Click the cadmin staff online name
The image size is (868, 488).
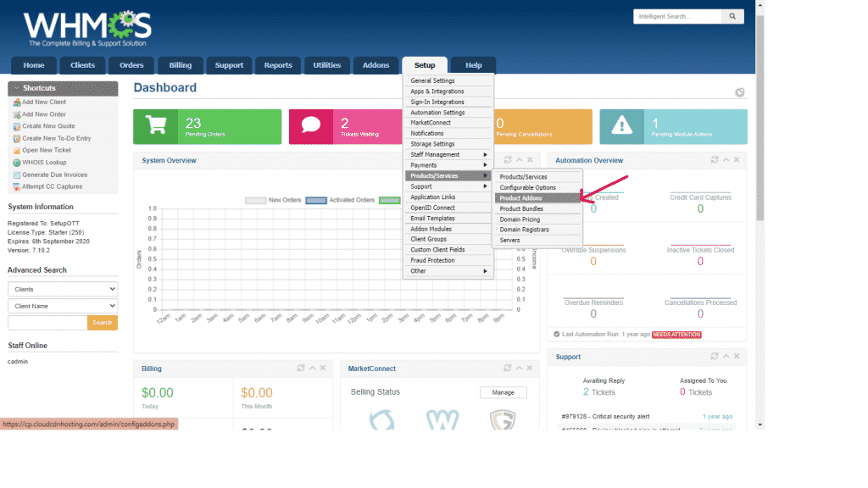click(18, 362)
